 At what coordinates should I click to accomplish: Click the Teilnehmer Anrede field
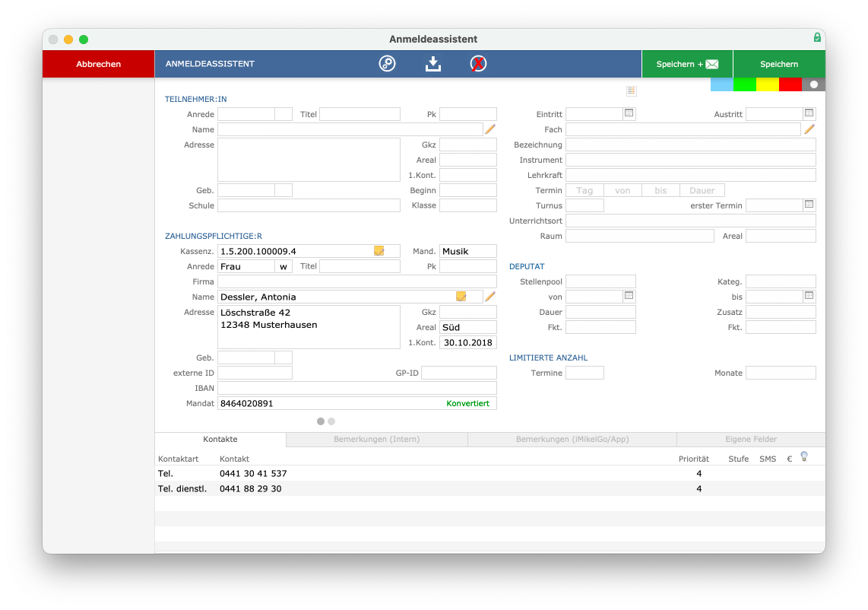tap(246, 114)
